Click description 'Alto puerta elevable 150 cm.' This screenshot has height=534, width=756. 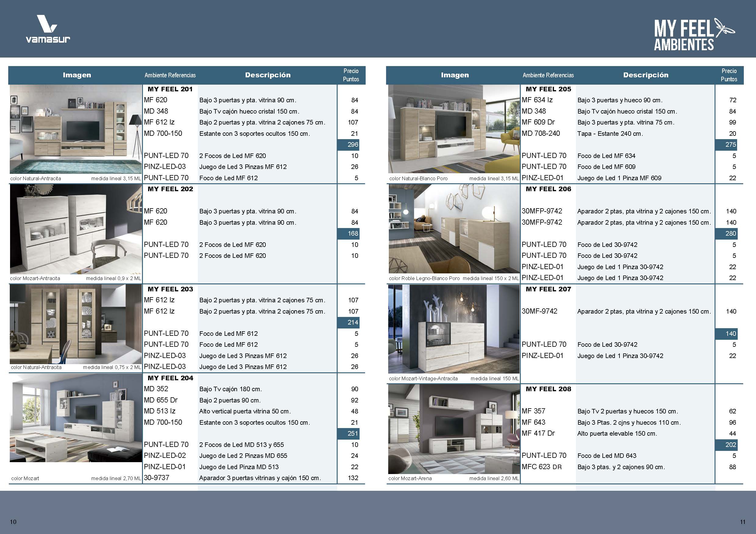coord(617,434)
